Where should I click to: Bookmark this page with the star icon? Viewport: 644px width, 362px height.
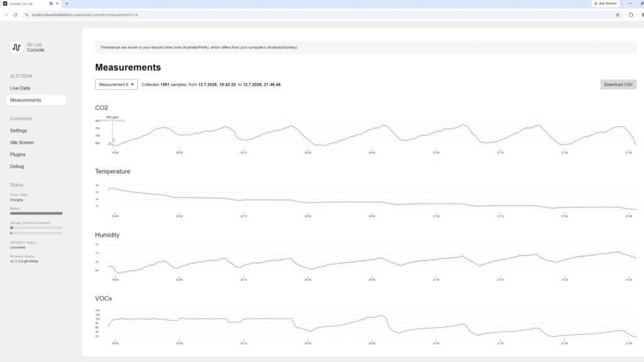(x=618, y=15)
